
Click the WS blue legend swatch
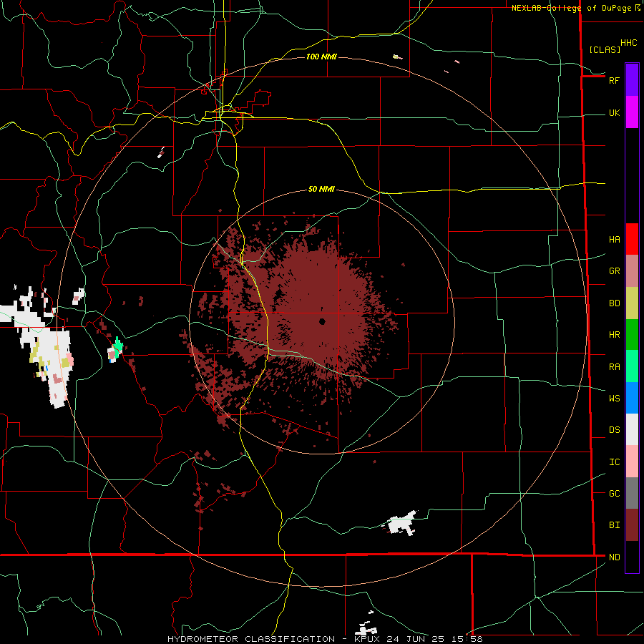pos(632,398)
